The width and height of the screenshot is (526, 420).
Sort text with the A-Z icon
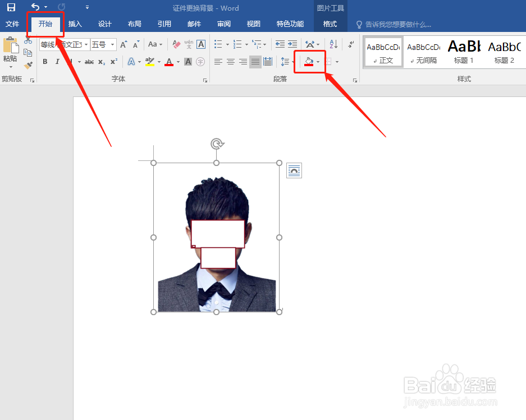[333, 44]
